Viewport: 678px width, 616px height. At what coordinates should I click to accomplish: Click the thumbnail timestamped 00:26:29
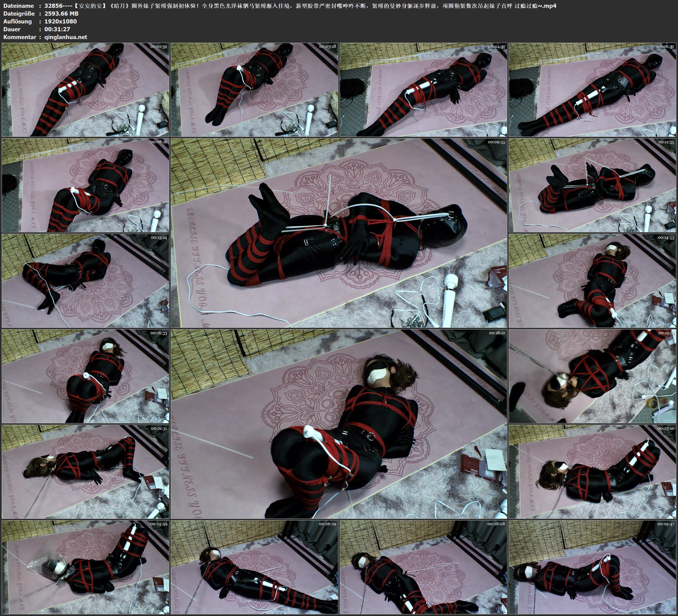[254, 567]
